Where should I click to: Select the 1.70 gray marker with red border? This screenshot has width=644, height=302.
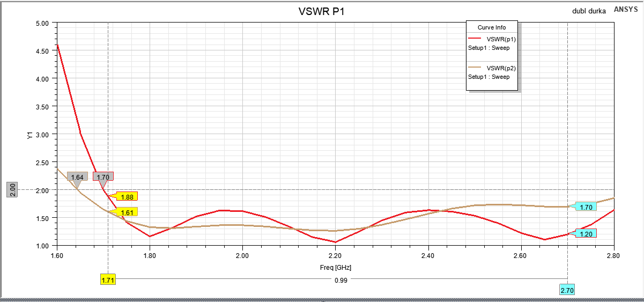(x=103, y=176)
